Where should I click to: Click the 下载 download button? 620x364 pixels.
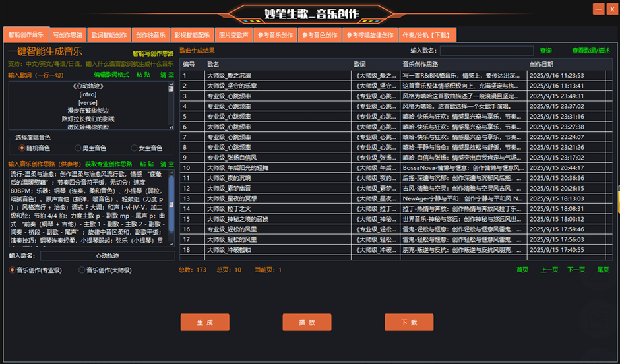coord(409,322)
